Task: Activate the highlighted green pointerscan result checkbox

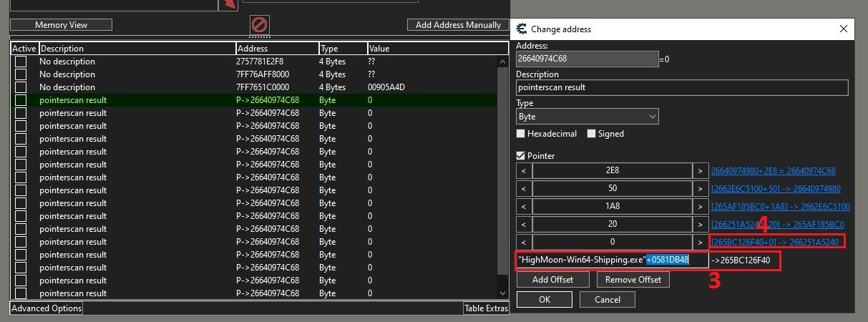Action: point(21,100)
